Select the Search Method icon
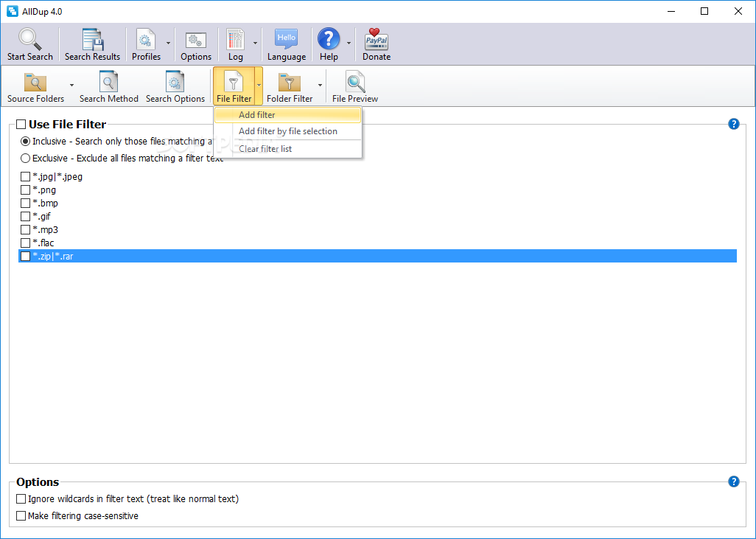This screenshot has width=756, height=539. pyautogui.click(x=108, y=82)
